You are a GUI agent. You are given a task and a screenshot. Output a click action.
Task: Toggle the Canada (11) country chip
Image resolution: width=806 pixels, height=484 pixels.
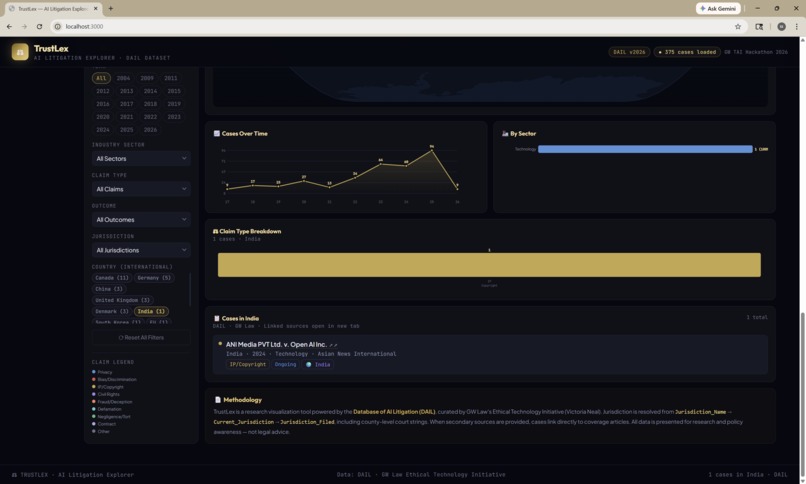point(112,278)
